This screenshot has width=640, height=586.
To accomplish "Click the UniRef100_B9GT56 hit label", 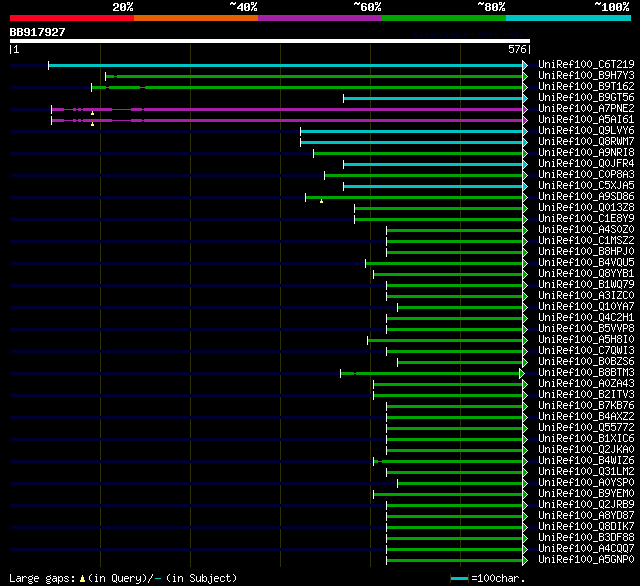I will click(586, 98).
